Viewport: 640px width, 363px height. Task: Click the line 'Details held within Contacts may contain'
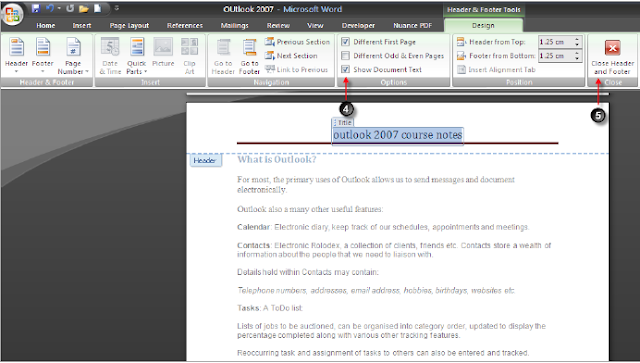tap(308, 272)
